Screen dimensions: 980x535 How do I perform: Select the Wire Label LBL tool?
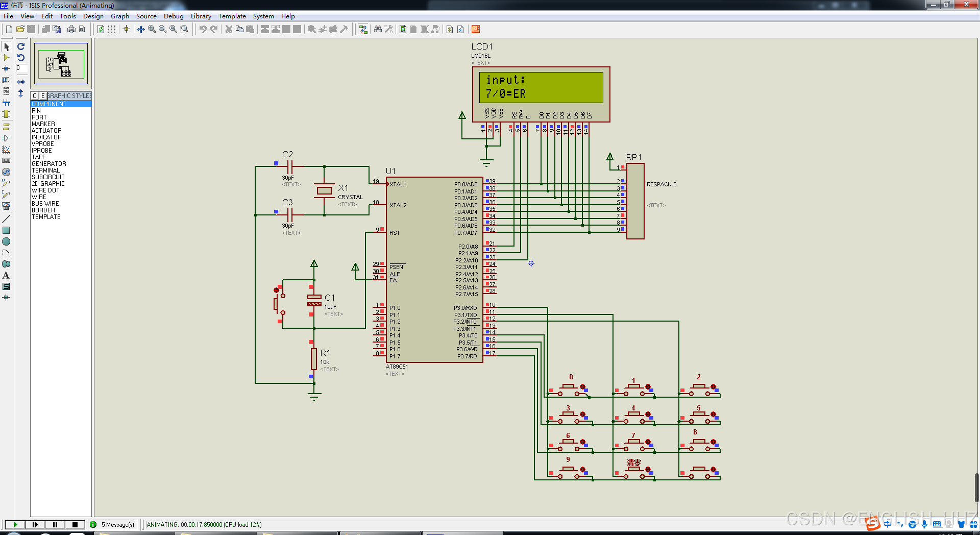coord(6,80)
